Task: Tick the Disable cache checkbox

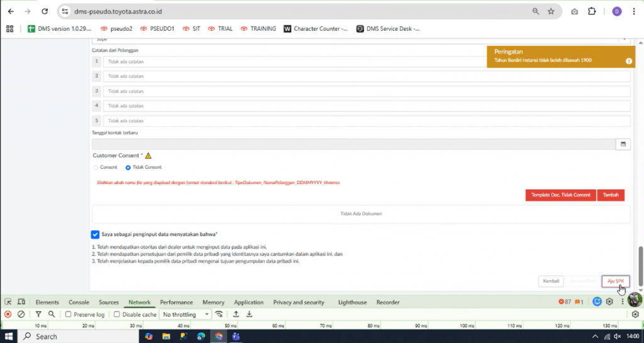Action: click(117, 314)
